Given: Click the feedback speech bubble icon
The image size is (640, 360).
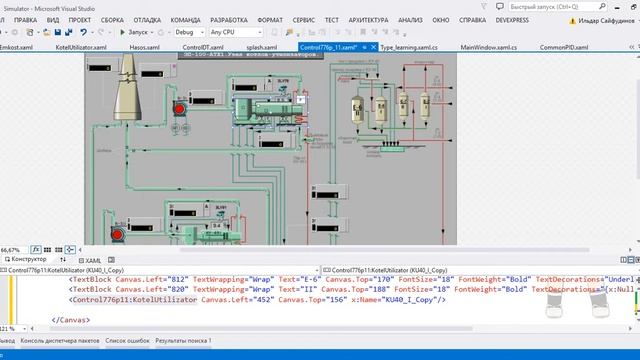Looking at the screenshot, I should pos(500,6).
